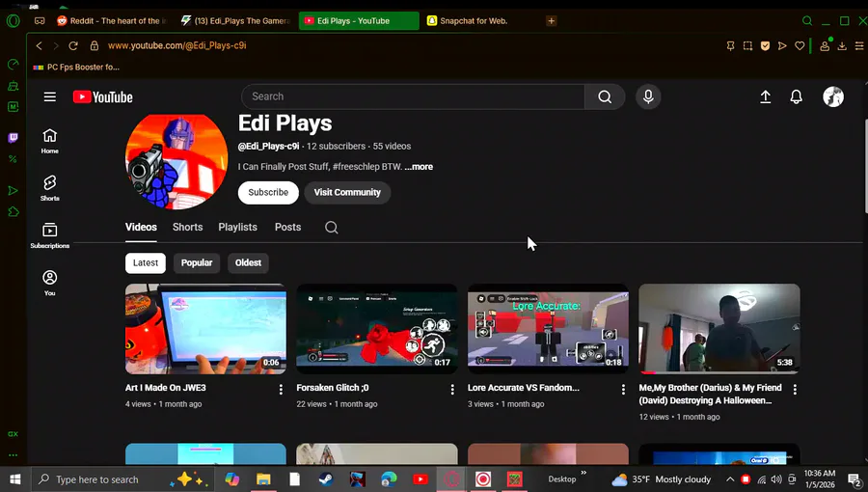The image size is (868, 492).
Task: Open Home in YouTube sidebar
Action: click(50, 141)
